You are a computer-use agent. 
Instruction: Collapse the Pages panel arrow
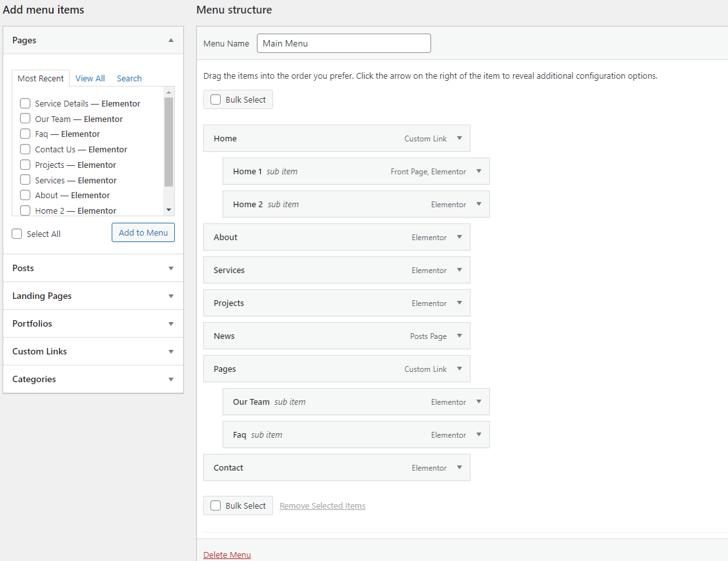(x=171, y=40)
